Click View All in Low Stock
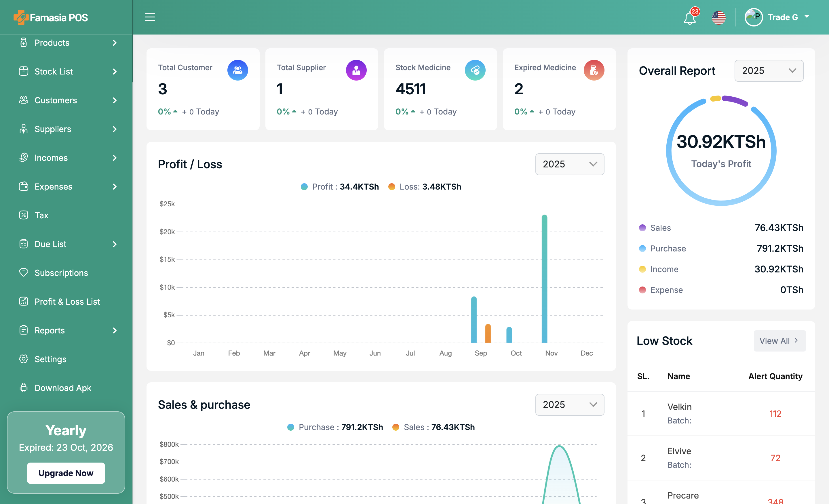This screenshot has width=829, height=504. (x=779, y=341)
